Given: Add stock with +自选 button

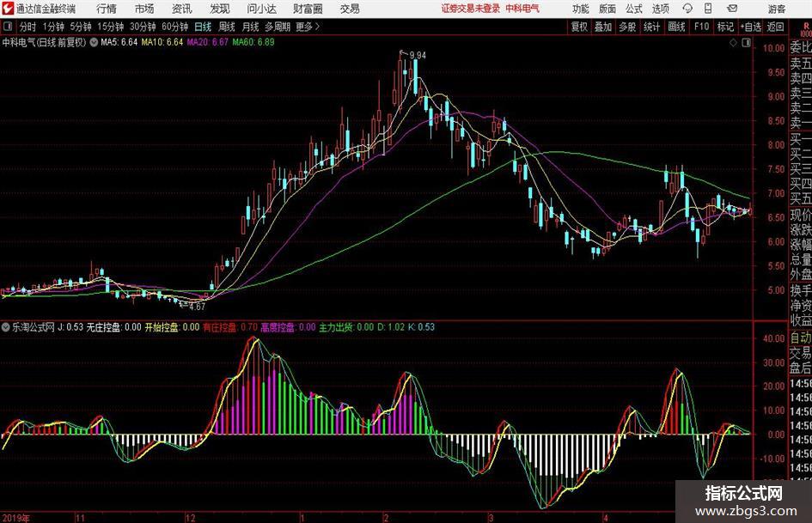Looking at the screenshot, I should [750, 27].
